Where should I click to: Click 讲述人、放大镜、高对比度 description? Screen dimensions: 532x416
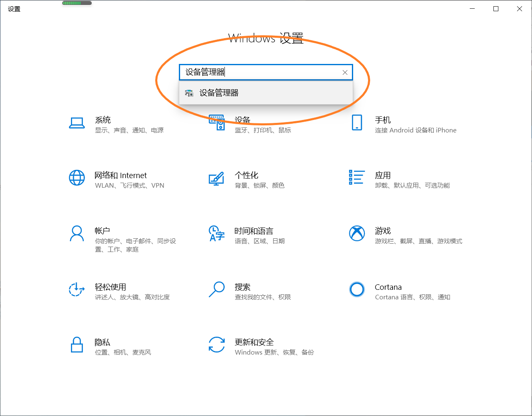coord(132,297)
